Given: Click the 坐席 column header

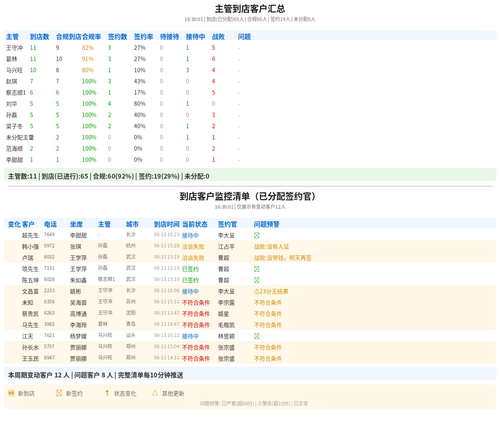Looking at the screenshot, I should (x=76, y=224).
